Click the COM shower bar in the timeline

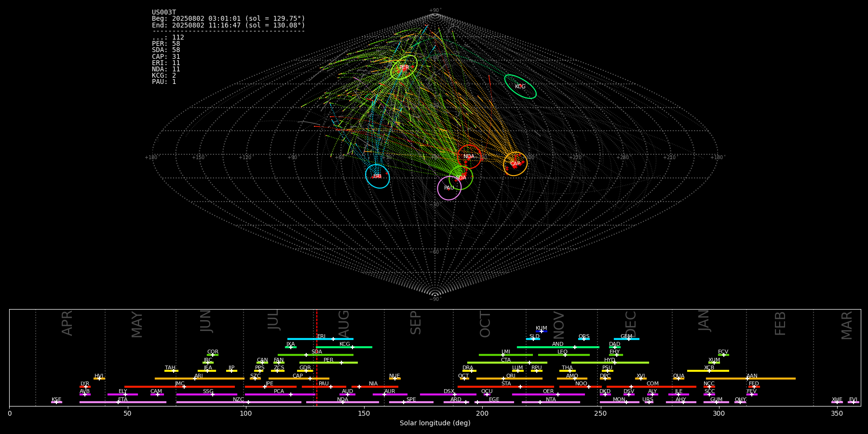[x=651, y=387]
